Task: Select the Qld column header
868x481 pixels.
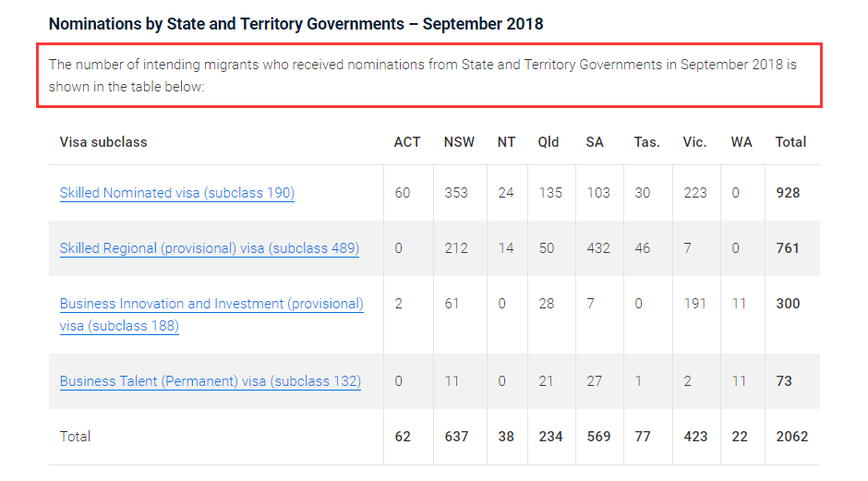Action: [549, 142]
